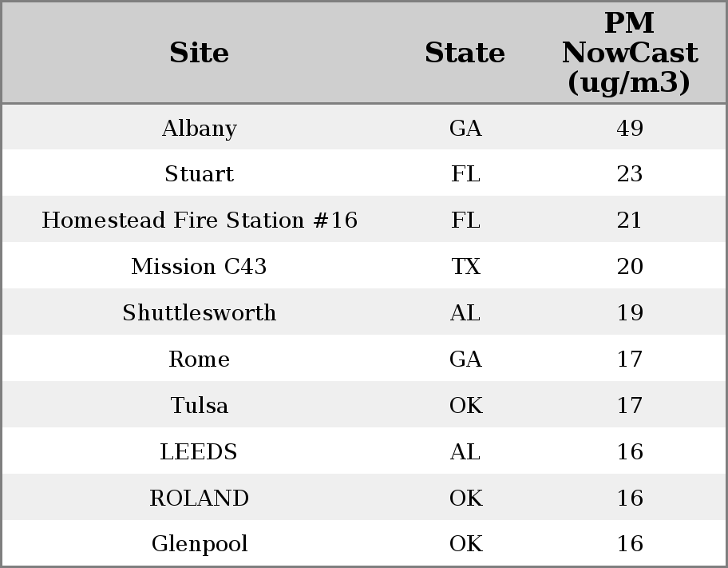Click the GA state cell for Albany
This screenshot has height=568, width=728.
click(465, 128)
